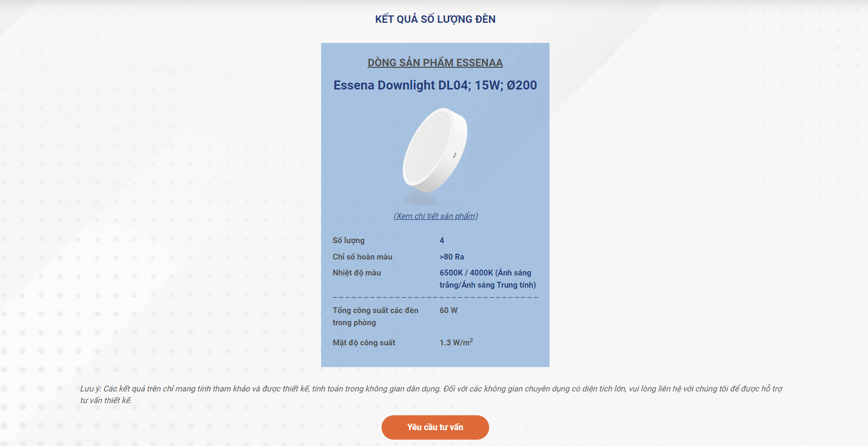868x446 pixels.
Task: Select the Mật độ công suất label
Action: pos(364,343)
